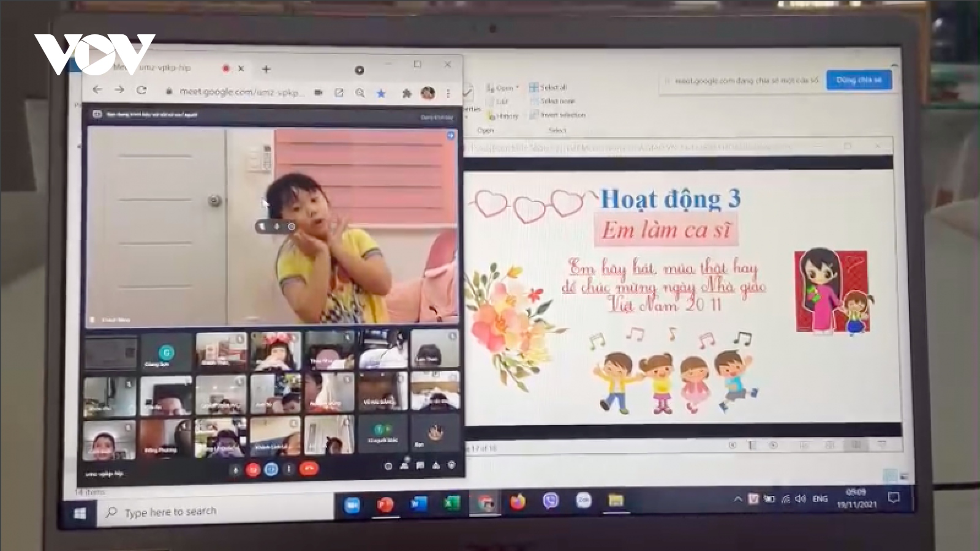The image size is (980, 551).
Task: Open meeting details info icon
Action: click(388, 467)
